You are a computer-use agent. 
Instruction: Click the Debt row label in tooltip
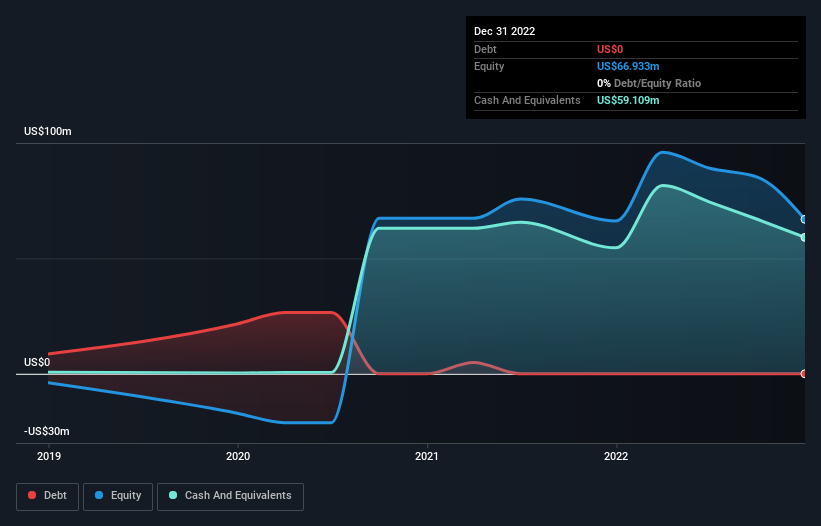pos(485,49)
